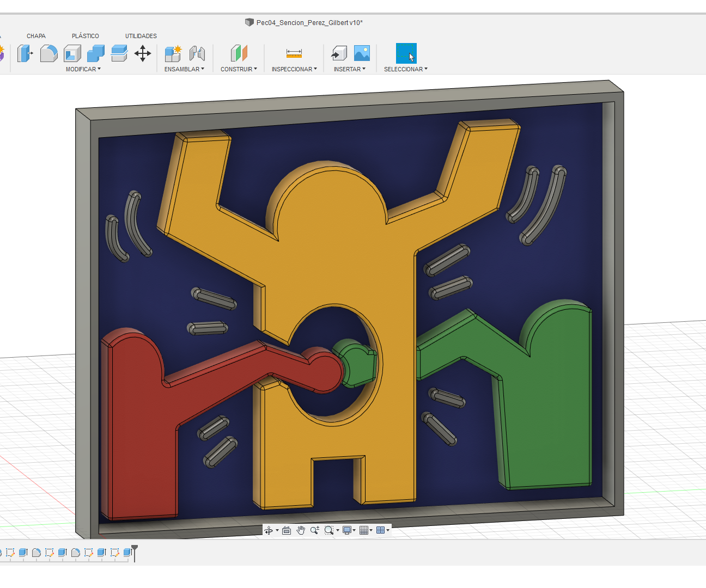
Task: Select the Combine tool
Action: coord(96,53)
